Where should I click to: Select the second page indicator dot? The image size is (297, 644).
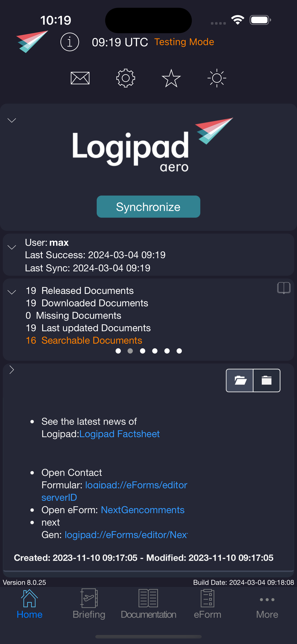[x=130, y=351]
